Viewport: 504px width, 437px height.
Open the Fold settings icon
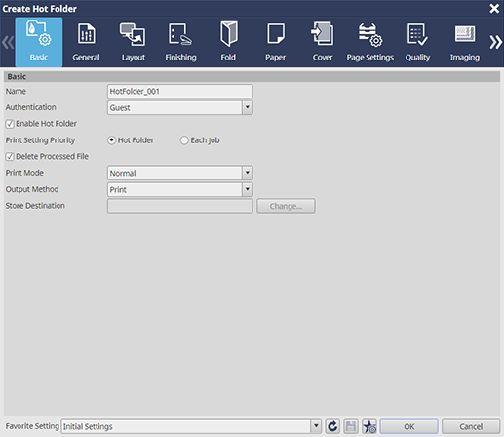tap(228, 34)
